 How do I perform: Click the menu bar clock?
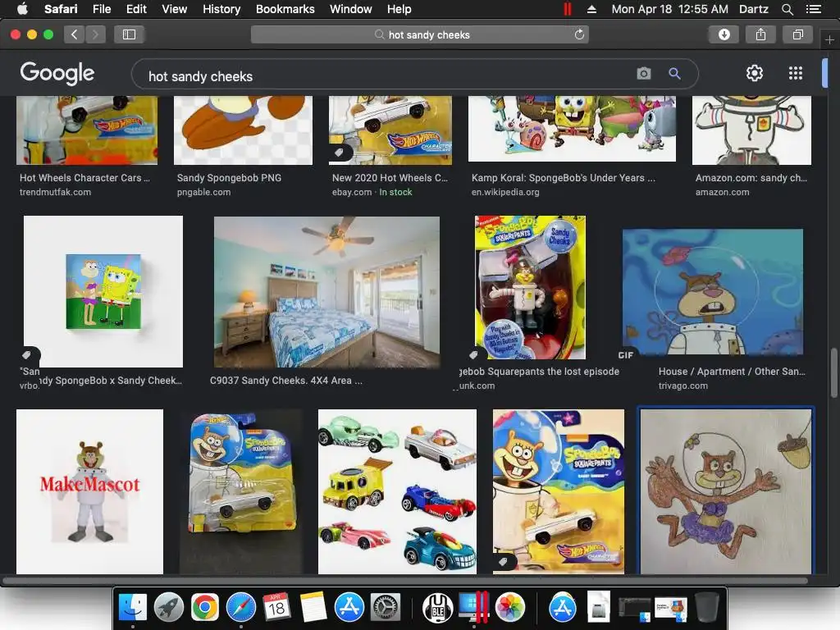(669, 9)
